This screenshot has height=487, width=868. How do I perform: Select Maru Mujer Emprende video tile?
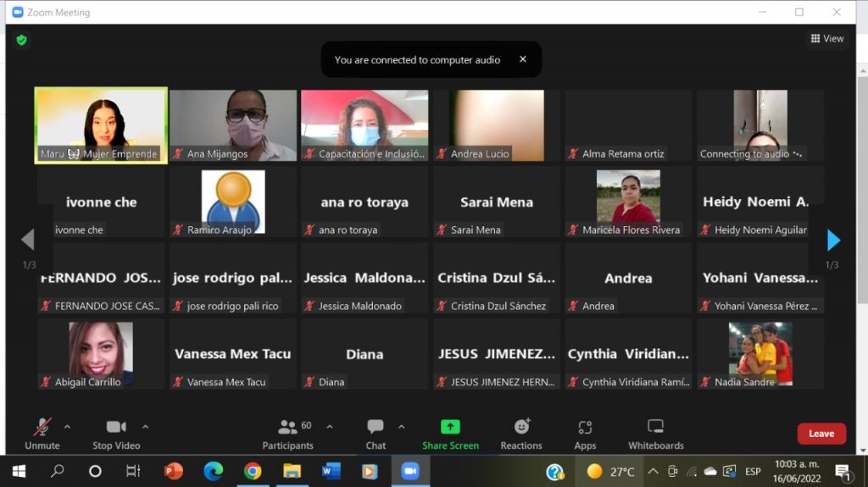point(102,125)
